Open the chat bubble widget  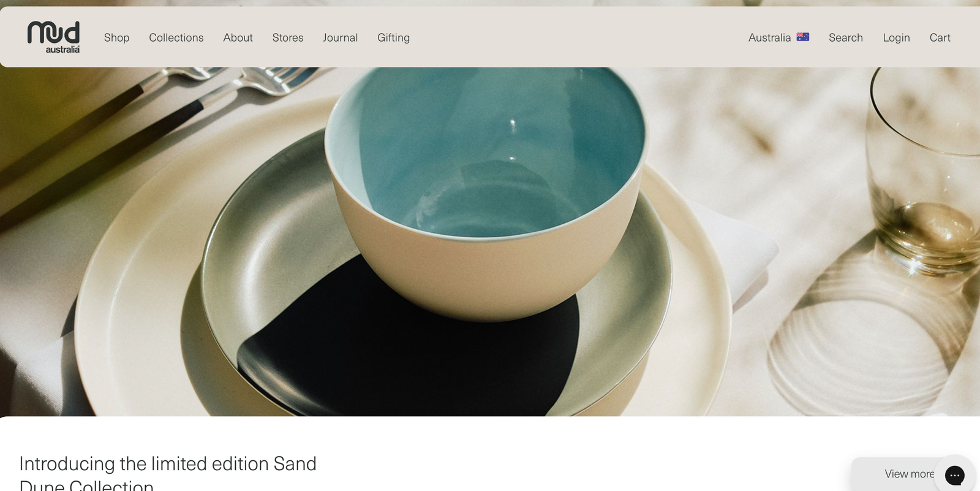click(x=954, y=475)
